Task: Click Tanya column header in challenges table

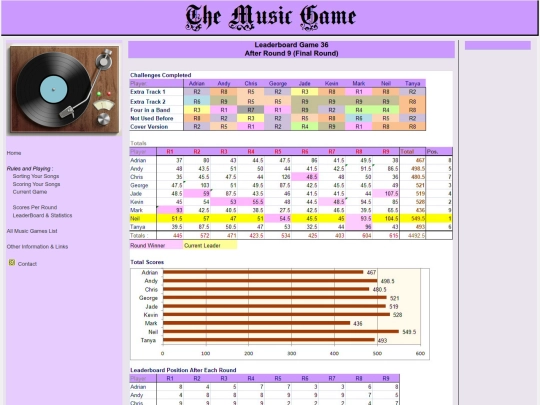Action: tap(412, 83)
